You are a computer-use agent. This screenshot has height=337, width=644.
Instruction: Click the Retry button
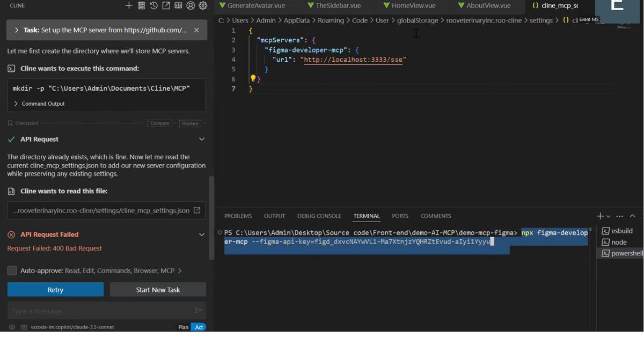click(x=55, y=289)
